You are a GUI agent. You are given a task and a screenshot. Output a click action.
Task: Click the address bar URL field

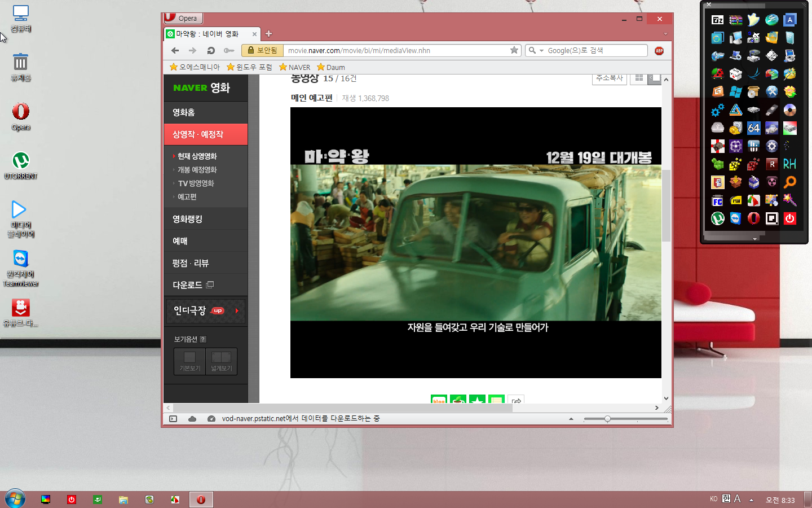click(x=398, y=51)
